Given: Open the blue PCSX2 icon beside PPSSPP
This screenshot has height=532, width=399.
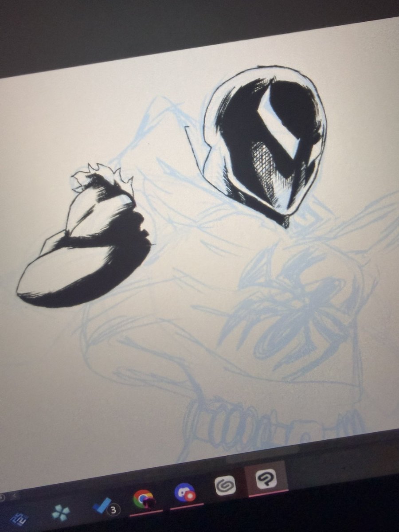Looking at the screenshot, I should pyautogui.click(x=19, y=519).
